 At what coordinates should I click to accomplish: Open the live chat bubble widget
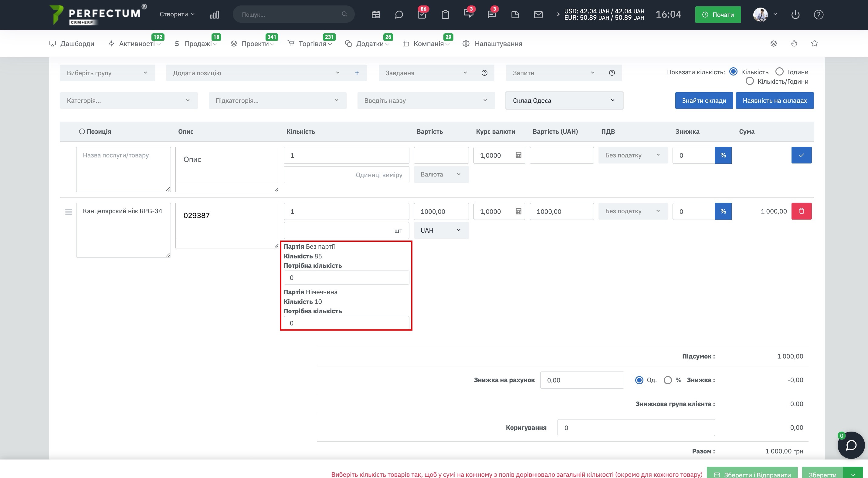click(x=851, y=445)
